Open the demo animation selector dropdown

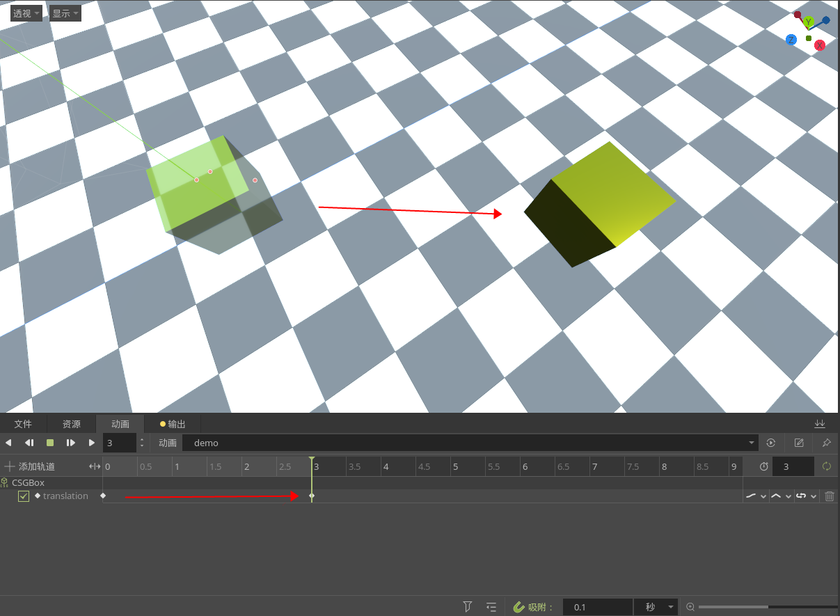point(470,443)
